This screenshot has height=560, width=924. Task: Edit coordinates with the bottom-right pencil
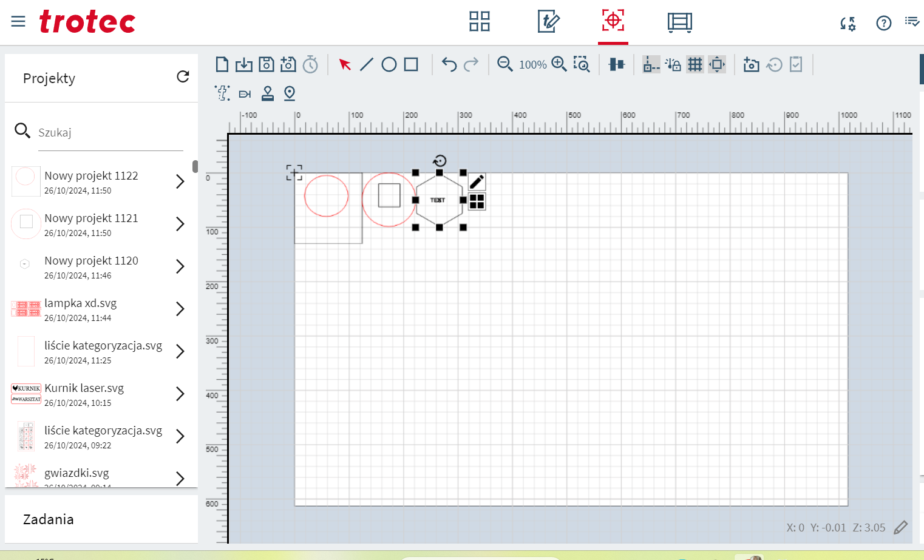tap(901, 527)
